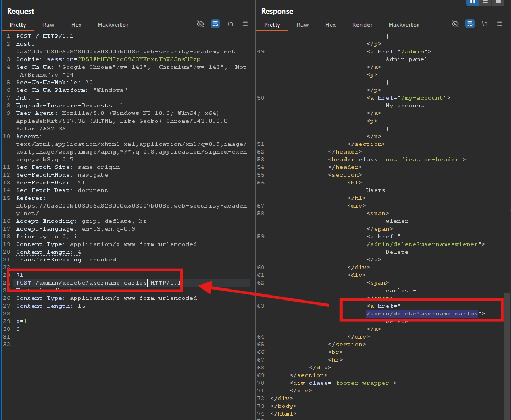
Task: Click the 'Dnt: 1' header line
Action: (28, 98)
